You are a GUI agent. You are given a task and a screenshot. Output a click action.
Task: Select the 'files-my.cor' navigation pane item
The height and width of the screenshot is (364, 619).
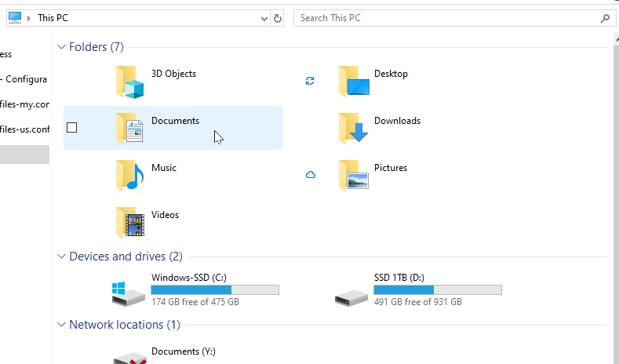tap(24, 104)
